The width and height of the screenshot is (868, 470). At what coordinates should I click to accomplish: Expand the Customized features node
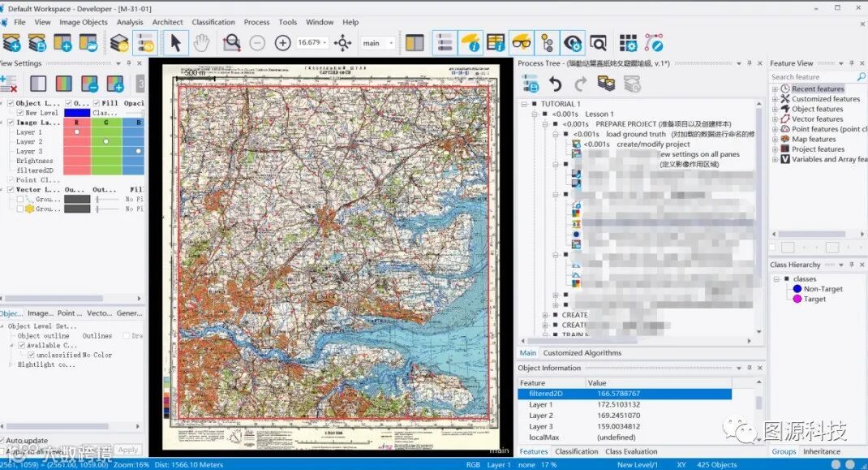pos(775,99)
